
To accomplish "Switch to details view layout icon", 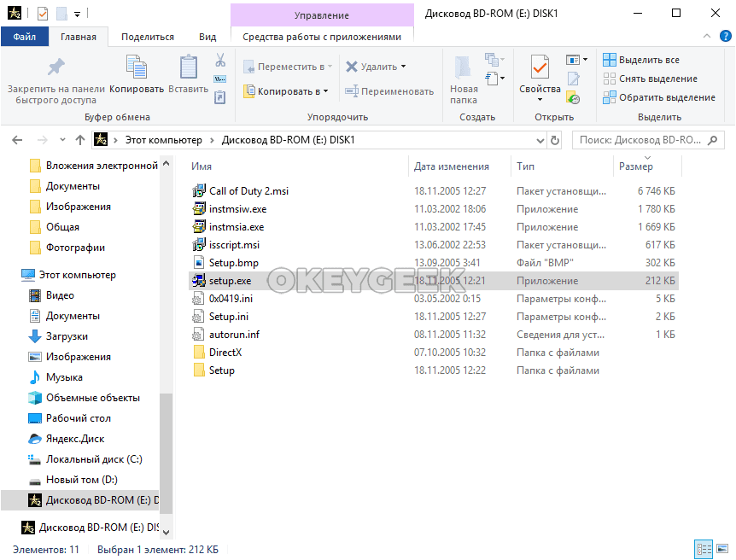I will 704,549.
